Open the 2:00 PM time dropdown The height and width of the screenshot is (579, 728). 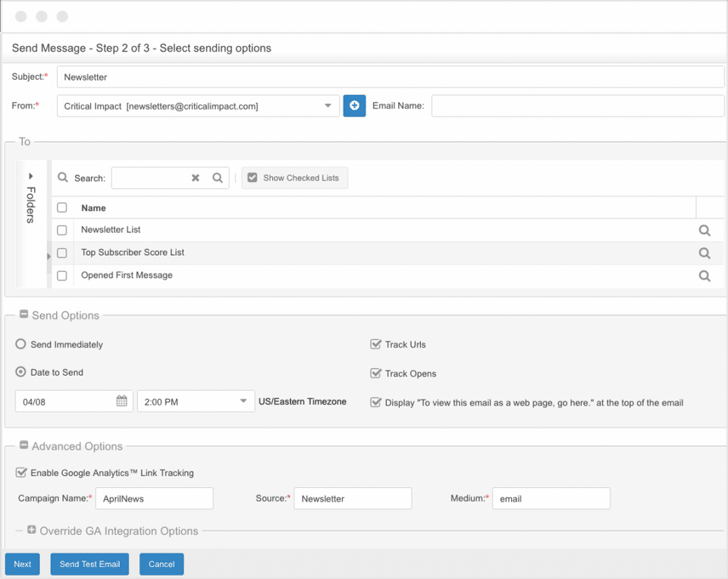pyautogui.click(x=243, y=401)
